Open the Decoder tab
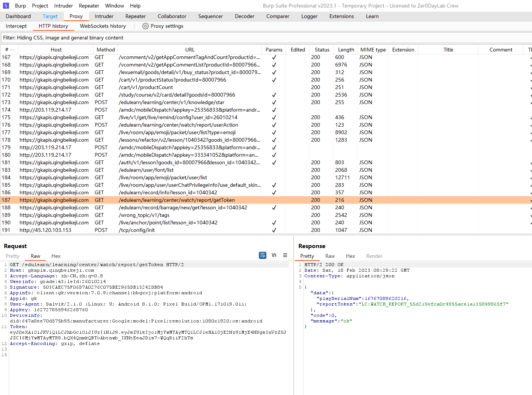Image resolution: width=532 pixels, height=395 pixels. click(x=245, y=16)
